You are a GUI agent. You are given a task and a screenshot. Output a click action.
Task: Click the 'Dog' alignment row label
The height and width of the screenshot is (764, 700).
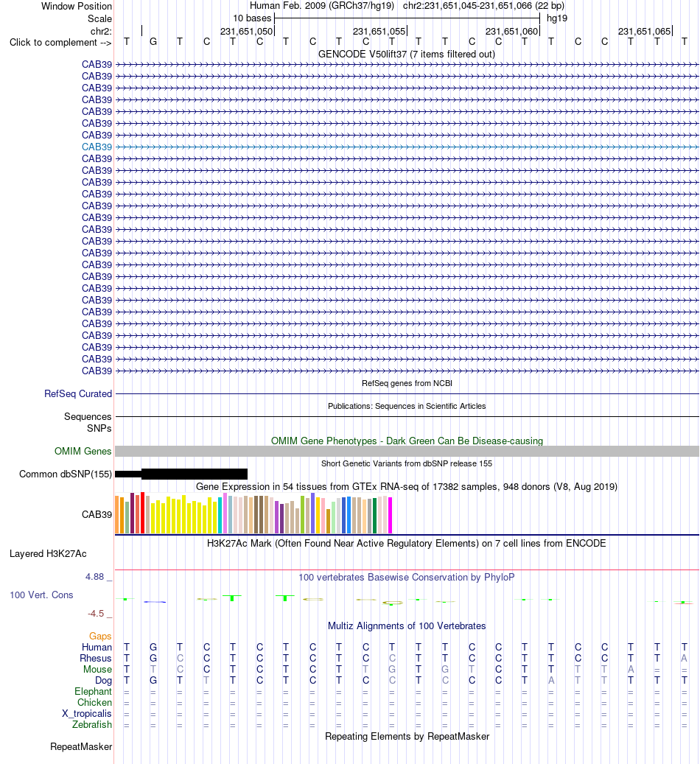tap(103, 681)
